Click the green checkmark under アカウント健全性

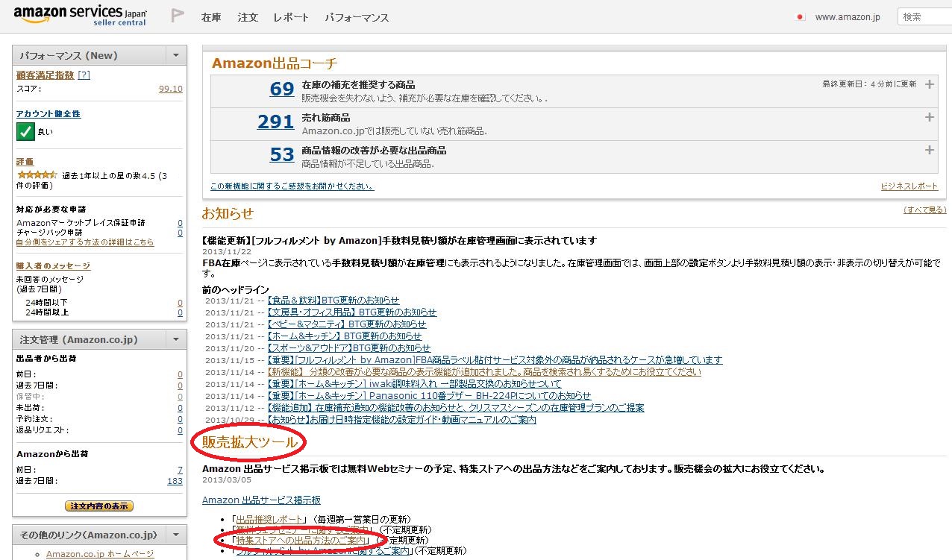[25, 131]
